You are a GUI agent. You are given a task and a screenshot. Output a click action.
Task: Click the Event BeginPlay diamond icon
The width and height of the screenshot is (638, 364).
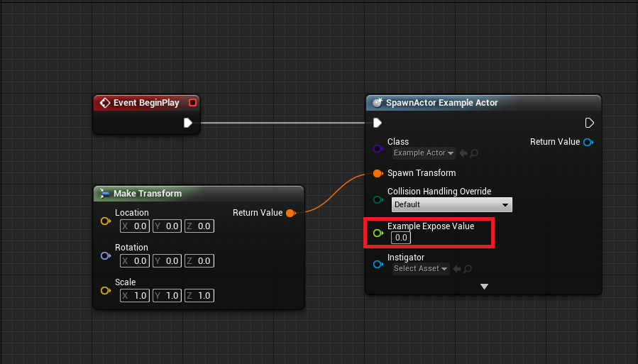coord(104,103)
